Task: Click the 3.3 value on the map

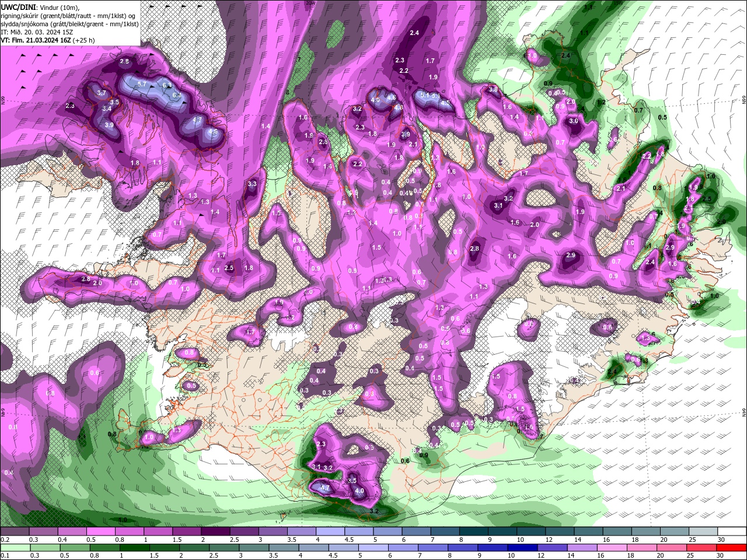Action: (252, 184)
